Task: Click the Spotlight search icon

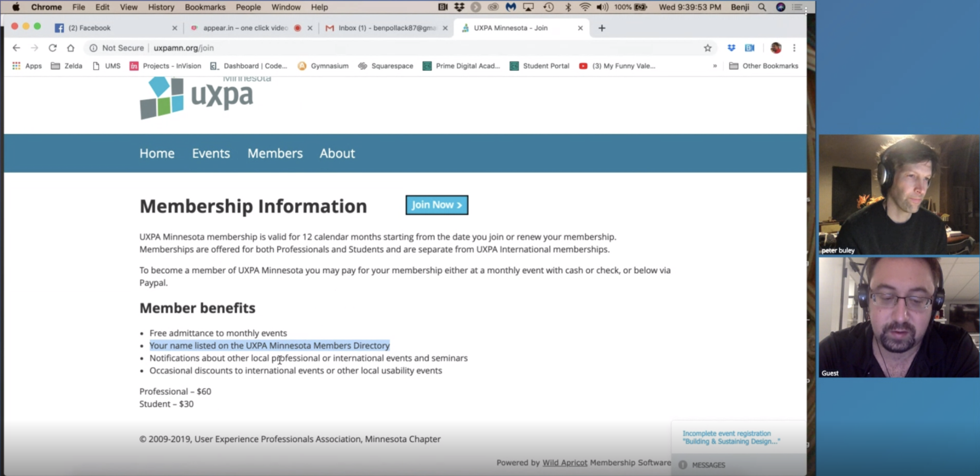Action: tap(762, 7)
